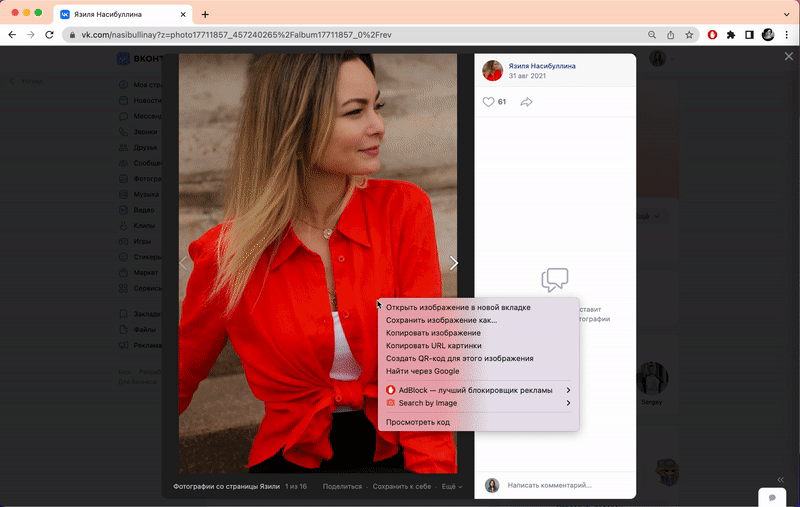
Task: Select Копировать изображение
Action: pyautogui.click(x=478, y=333)
